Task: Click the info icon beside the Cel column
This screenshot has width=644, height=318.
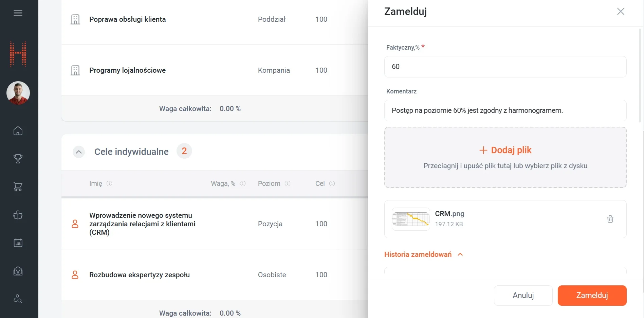Action: tap(332, 183)
